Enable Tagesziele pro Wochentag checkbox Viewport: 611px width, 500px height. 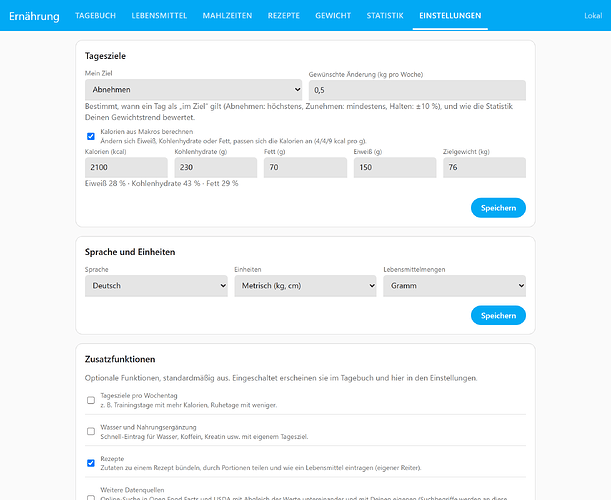91,400
